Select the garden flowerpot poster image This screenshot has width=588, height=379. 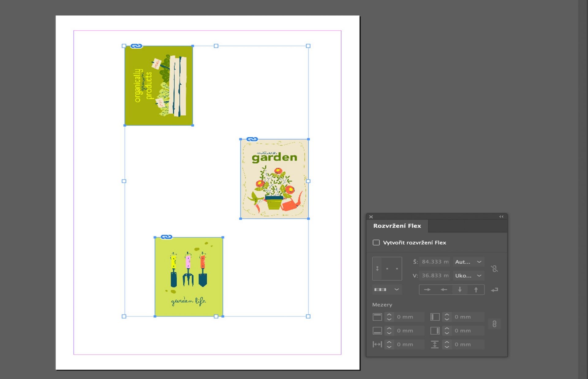click(274, 179)
